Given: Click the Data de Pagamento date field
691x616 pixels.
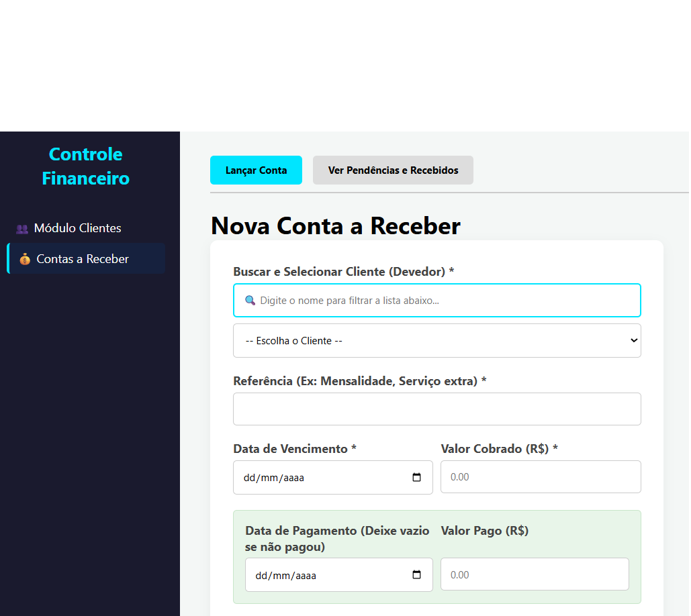Looking at the screenshot, I should coord(339,574).
